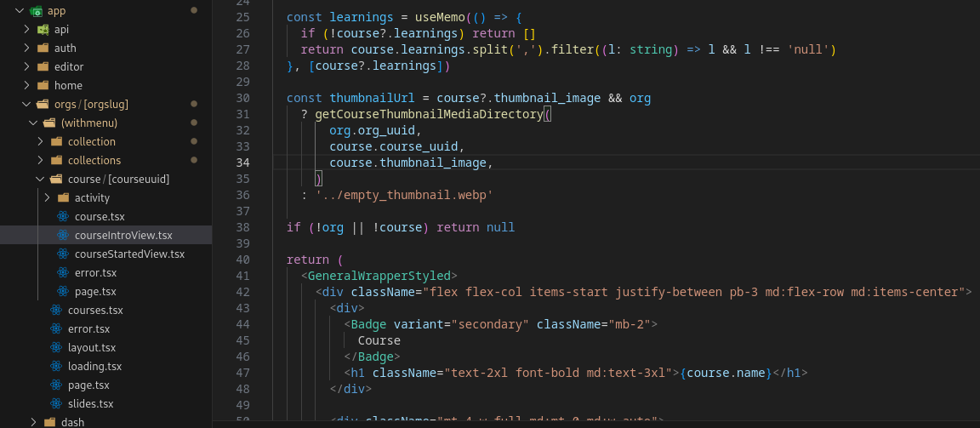Image resolution: width=980 pixels, height=428 pixels.
Task: Expand the auth folder chevron
Action: [x=26, y=49]
